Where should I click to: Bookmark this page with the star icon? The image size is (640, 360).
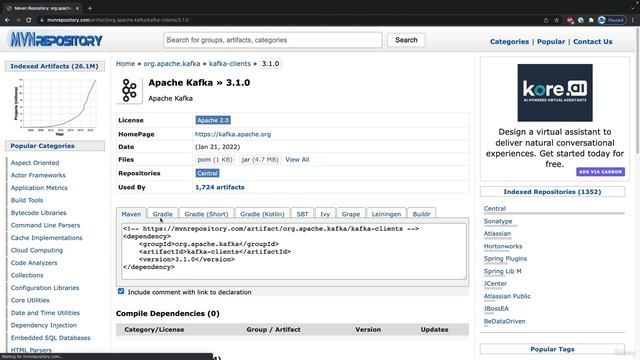556,20
